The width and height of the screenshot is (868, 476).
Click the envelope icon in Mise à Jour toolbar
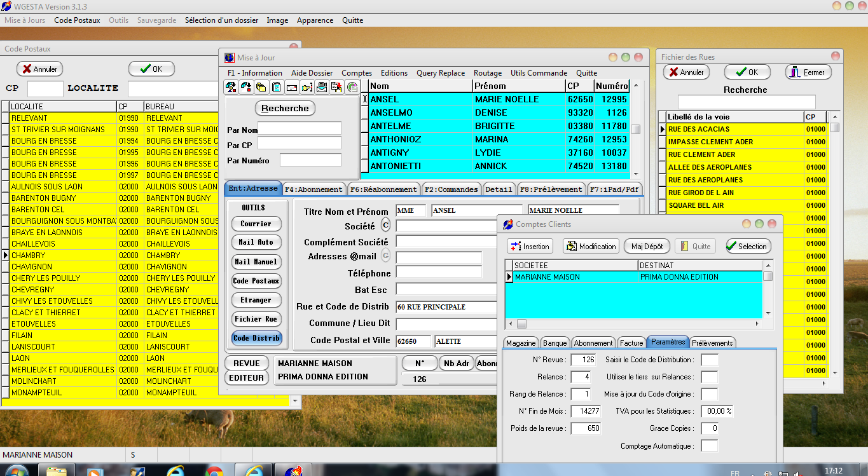(x=292, y=87)
